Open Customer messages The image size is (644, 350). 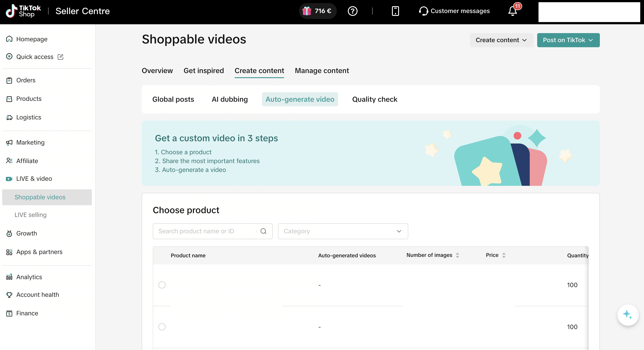(454, 11)
